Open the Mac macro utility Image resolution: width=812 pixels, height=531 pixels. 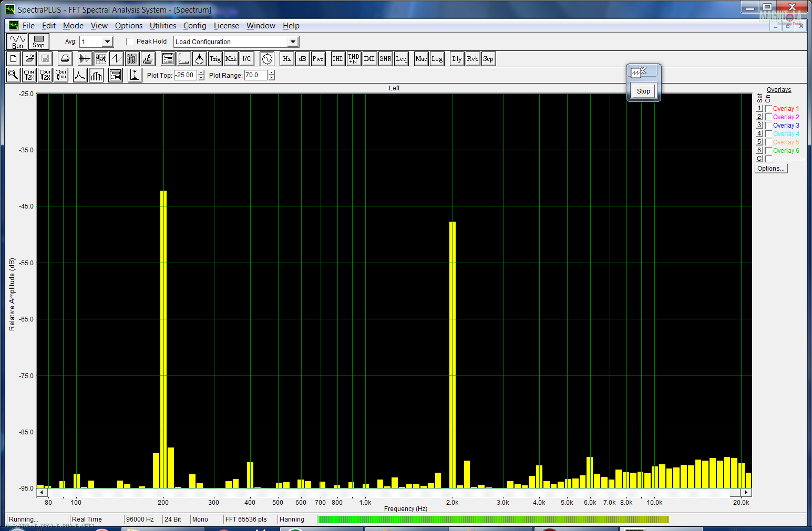(x=421, y=59)
